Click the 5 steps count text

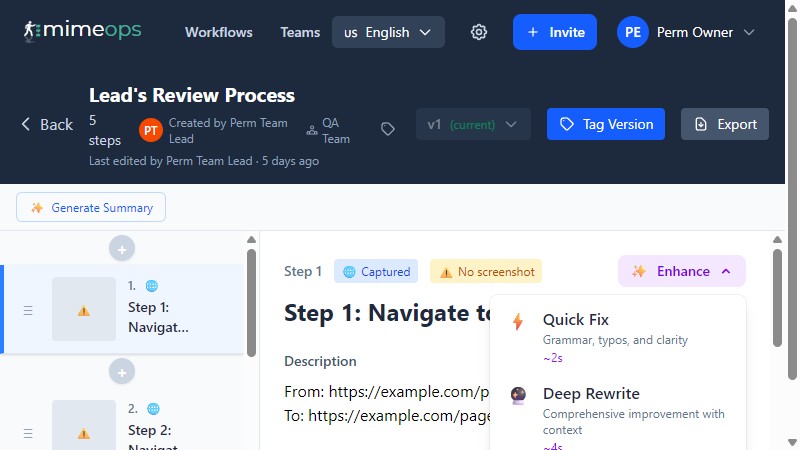105,131
